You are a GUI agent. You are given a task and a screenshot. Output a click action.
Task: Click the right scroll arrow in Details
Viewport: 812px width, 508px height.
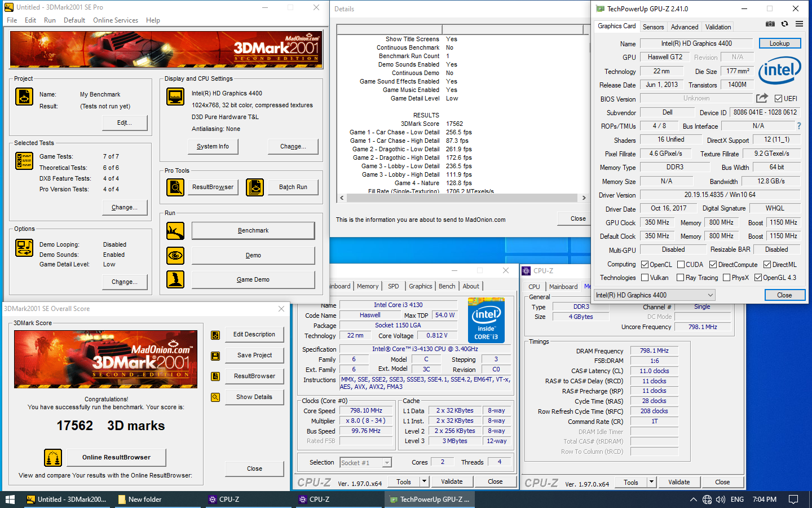pyautogui.click(x=584, y=198)
